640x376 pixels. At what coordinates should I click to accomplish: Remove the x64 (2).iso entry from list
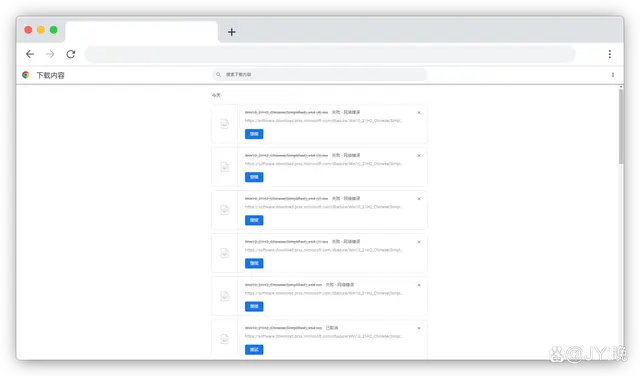419,199
